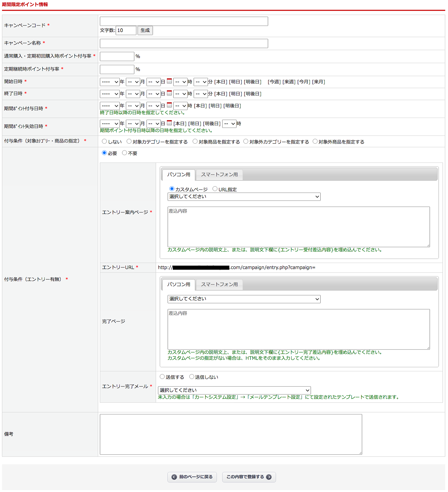Viewport: 448px width, 492px height.
Task: Switch to スマートフォン用 tab in 完了ページ
Action: pos(219,285)
